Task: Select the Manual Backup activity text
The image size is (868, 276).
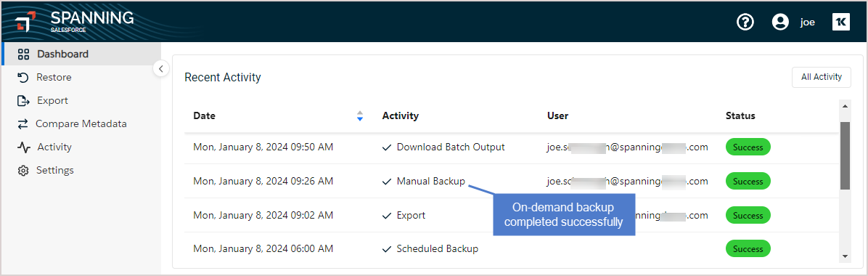Action: click(430, 182)
